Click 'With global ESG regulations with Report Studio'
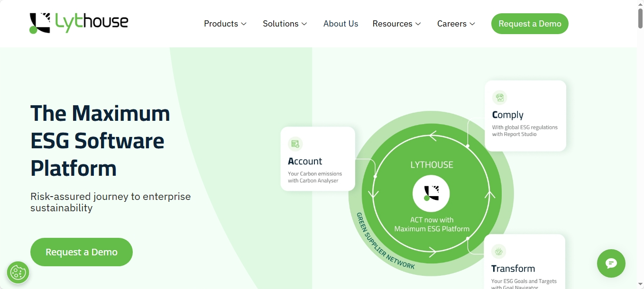644x289 pixels. click(x=525, y=131)
